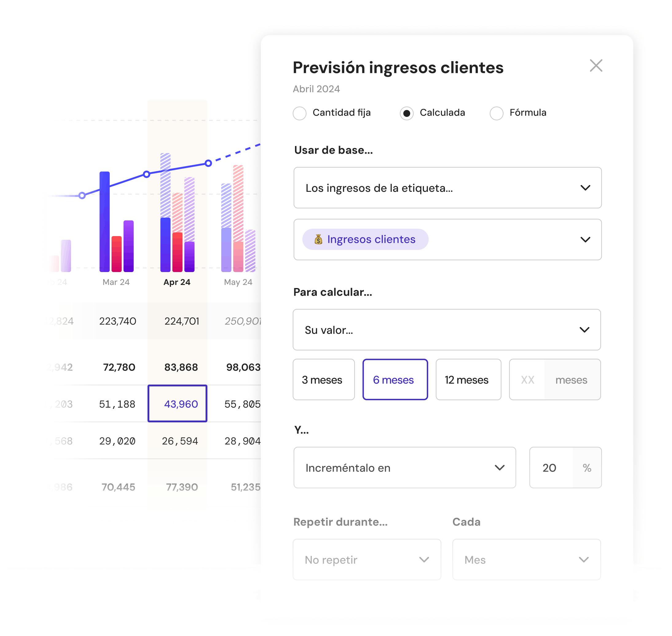Click the 28,904 value cell

[x=243, y=441]
